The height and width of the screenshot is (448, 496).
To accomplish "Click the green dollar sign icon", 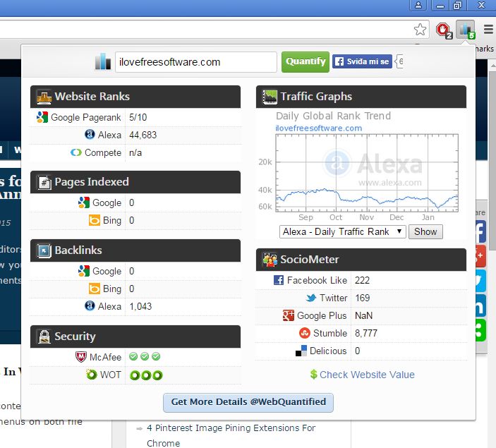I will tap(313, 375).
